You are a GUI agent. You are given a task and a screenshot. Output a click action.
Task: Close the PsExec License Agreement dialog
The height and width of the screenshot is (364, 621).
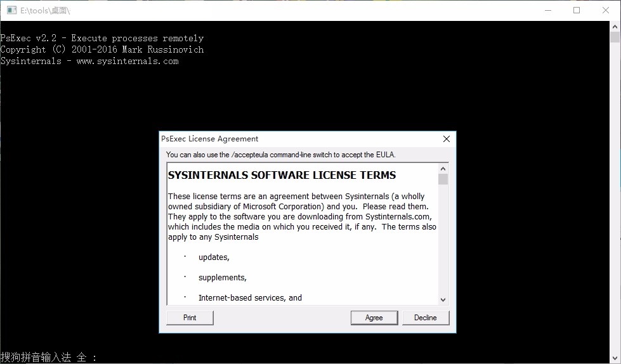[447, 139]
